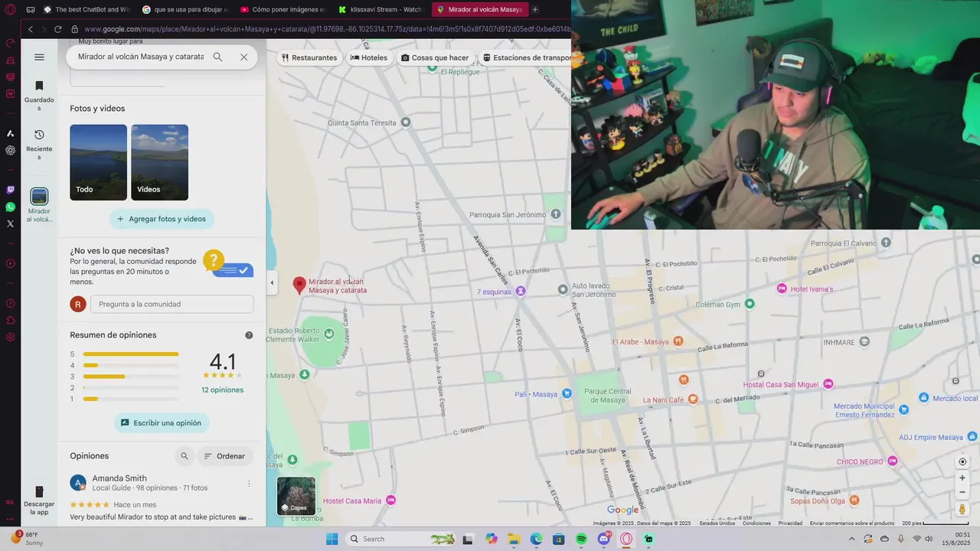
Task: Open WhatsApp from Opera sidebar
Action: (10, 207)
